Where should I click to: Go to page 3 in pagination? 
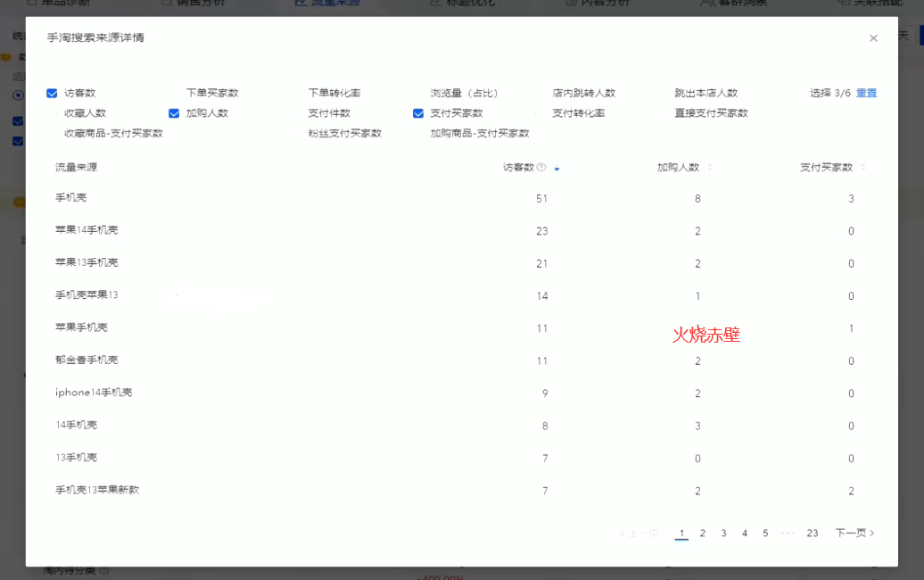click(x=723, y=533)
